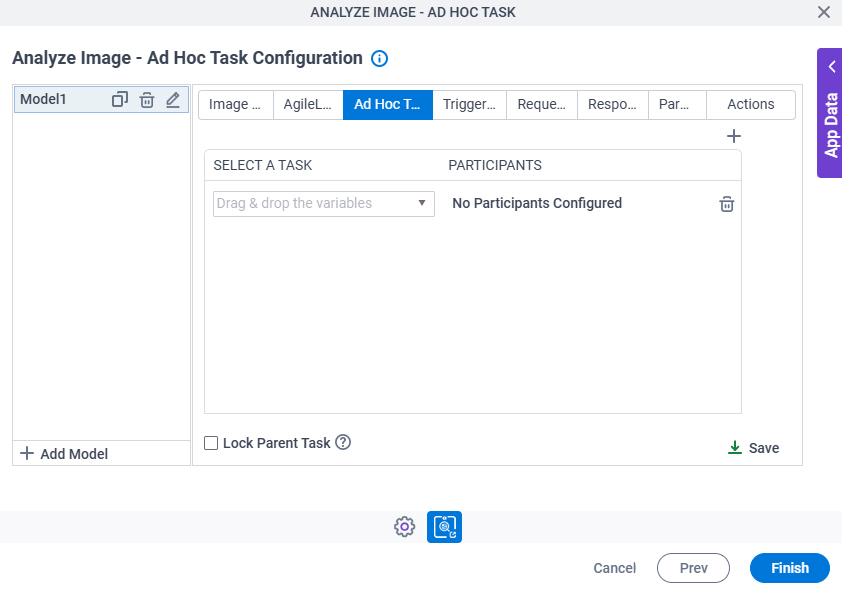Go back with Prev button
The width and height of the screenshot is (842, 591).
click(693, 568)
